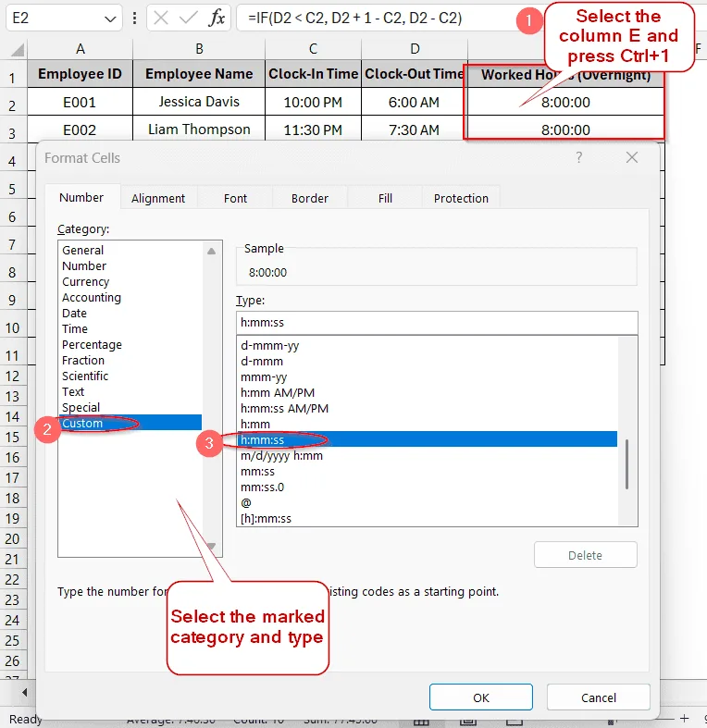Choose h:mm format type

[x=428, y=425]
